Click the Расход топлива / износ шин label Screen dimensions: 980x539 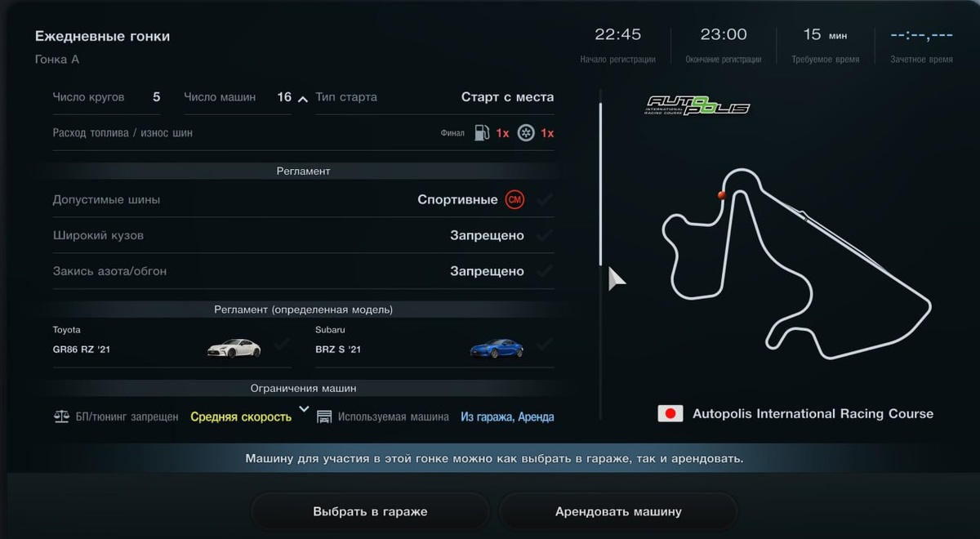[122, 132]
